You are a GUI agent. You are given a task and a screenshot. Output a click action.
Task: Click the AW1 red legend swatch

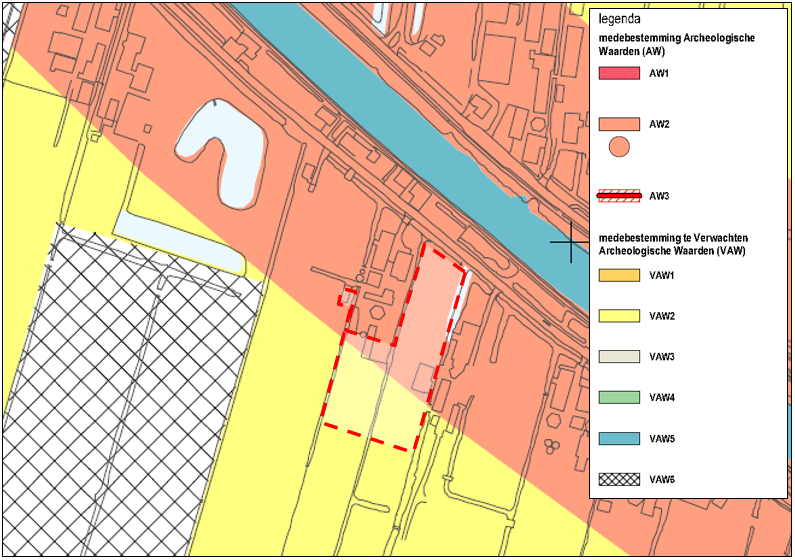619,73
